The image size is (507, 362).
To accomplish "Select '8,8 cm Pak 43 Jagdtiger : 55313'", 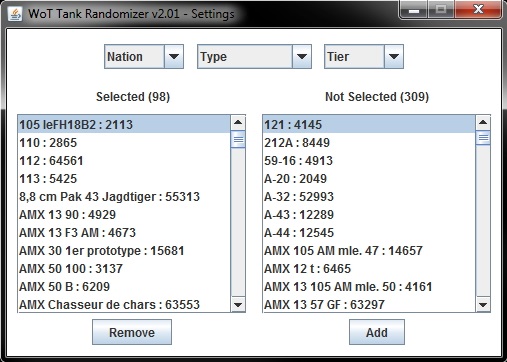I will point(124,197).
